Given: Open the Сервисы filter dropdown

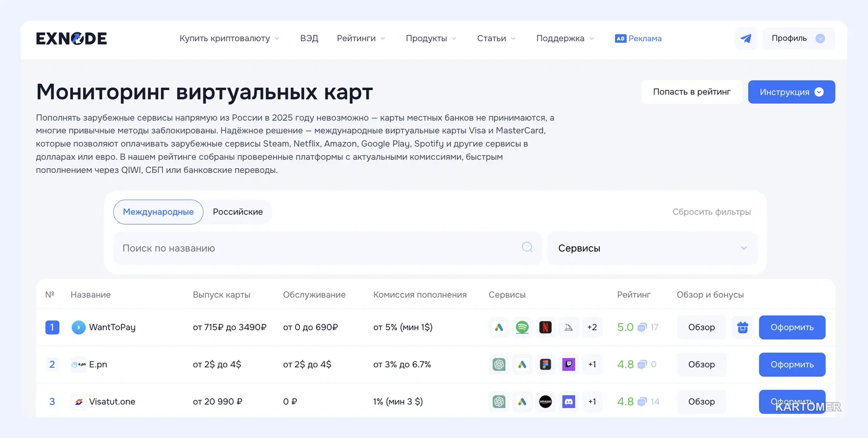Looking at the screenshot, I should point(652,248).
